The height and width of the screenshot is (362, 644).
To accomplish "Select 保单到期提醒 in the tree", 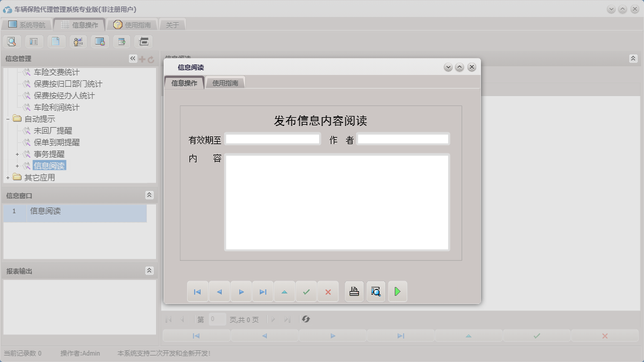I will point(56,143).
